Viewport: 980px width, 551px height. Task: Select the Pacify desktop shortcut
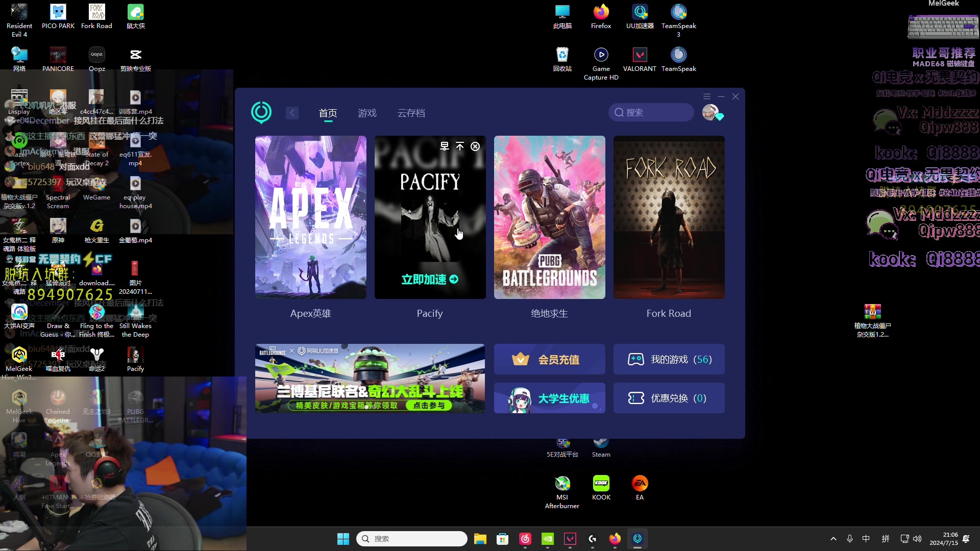point(136,360)
